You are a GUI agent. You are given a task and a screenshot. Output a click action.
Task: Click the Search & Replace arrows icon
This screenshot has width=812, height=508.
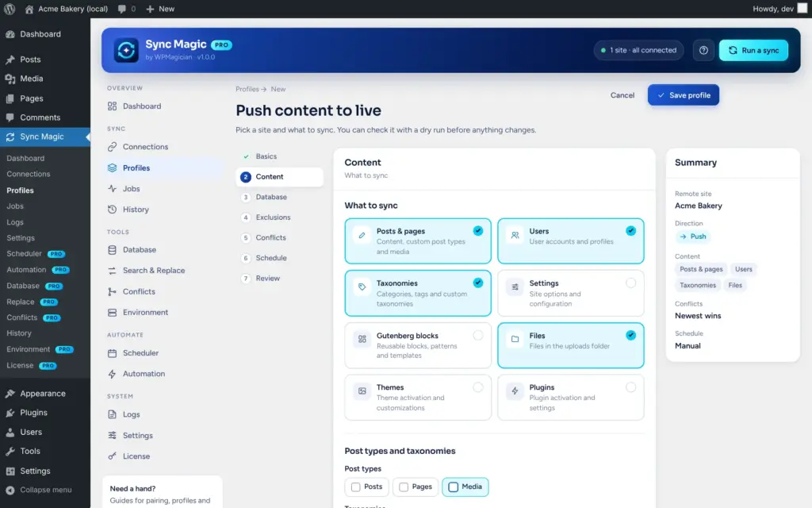pyautogui.click(x=112, y=271)
